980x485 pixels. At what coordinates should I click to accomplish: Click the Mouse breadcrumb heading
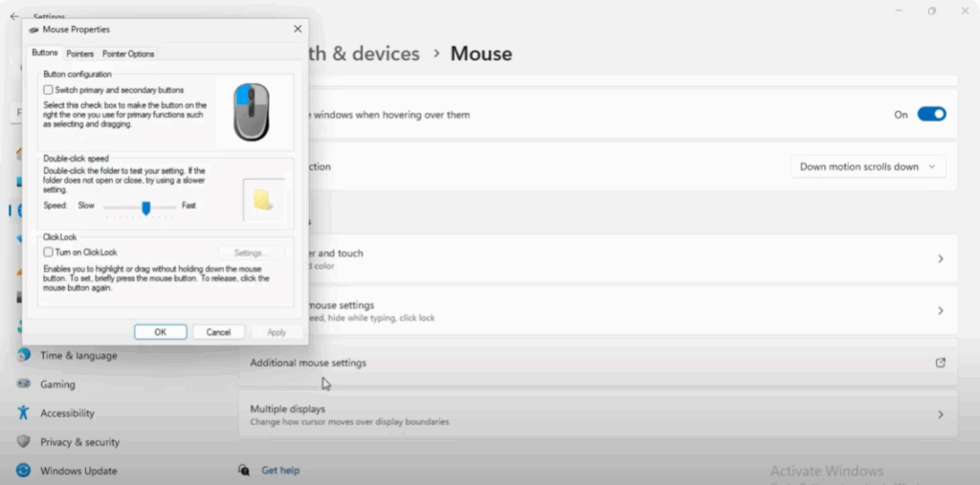click(x=481, y=54)
